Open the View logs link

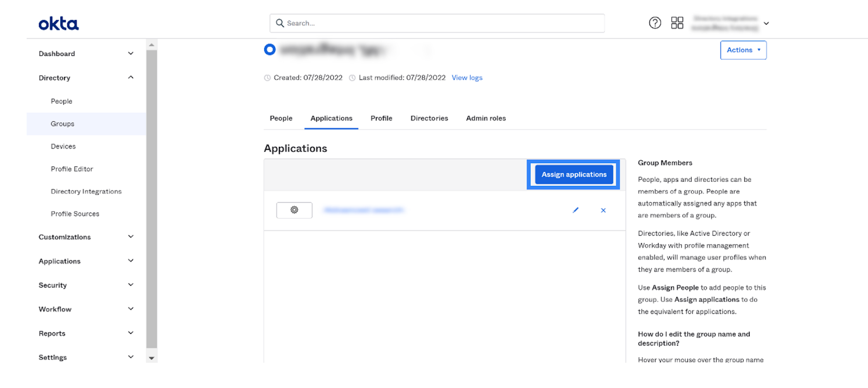point(467,78)
